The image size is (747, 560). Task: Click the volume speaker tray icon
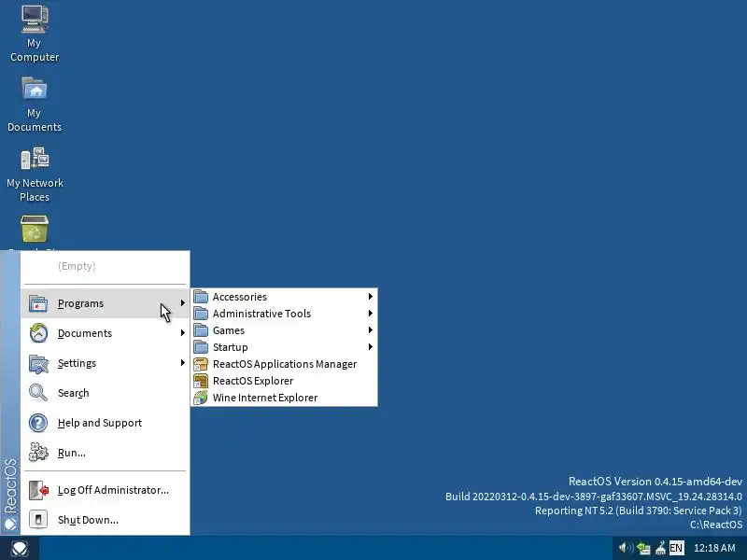tap(626, 548)
